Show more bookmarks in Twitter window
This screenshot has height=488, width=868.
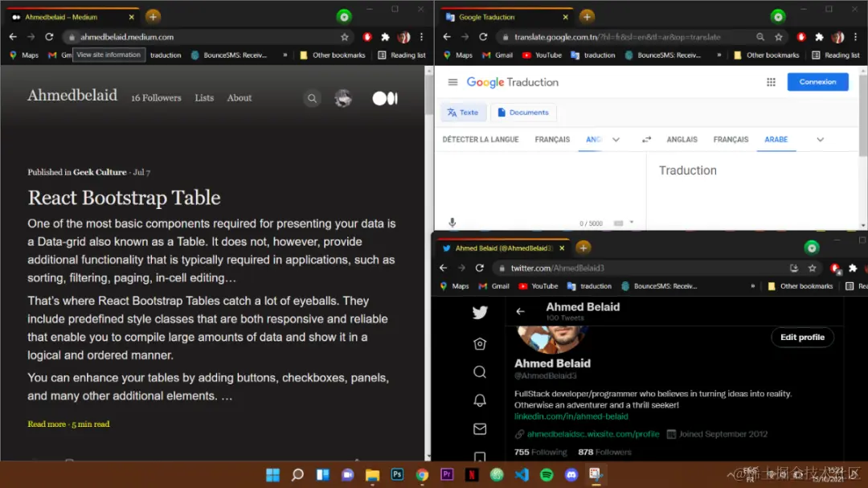point(753,286)
